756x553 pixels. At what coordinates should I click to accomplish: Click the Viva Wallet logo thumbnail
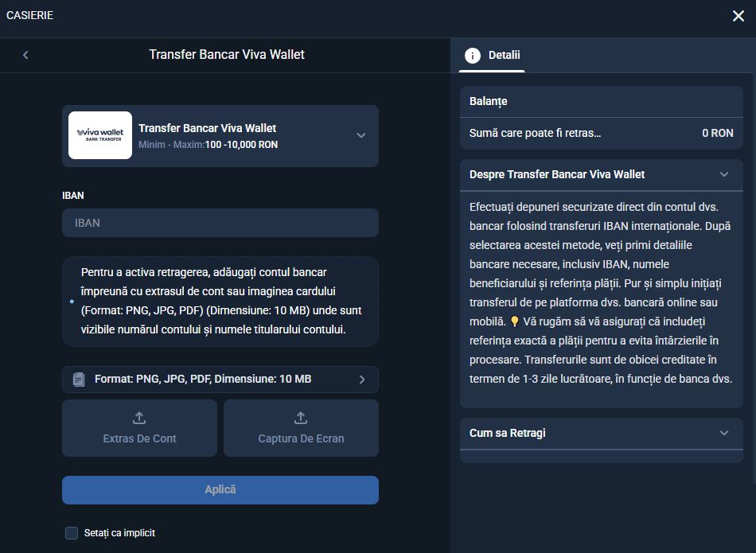[x=100, y=135]
